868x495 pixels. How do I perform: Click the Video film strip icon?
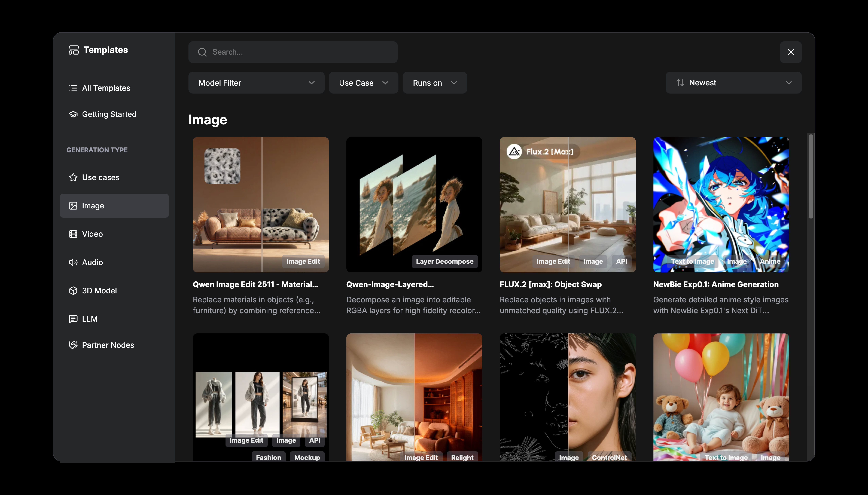tap(73, 234)
